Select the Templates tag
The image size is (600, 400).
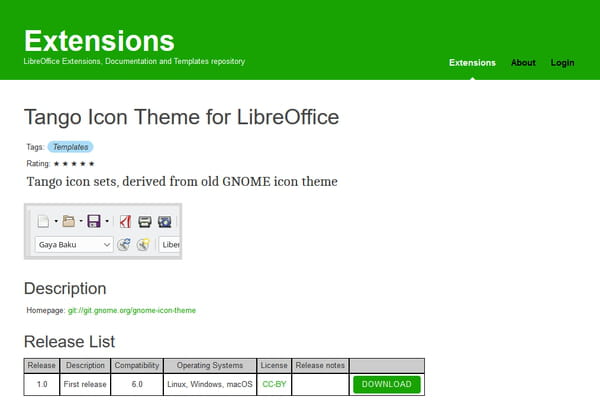[x=70, y=147]
